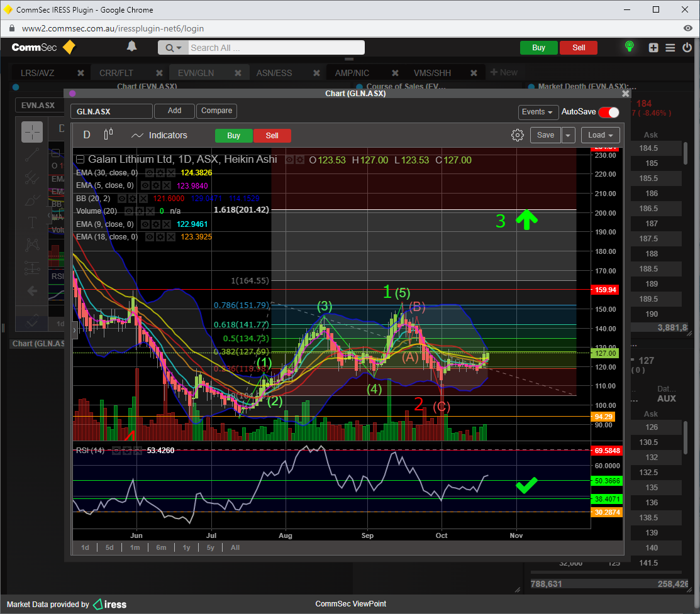Viewport: 700px width, 614px height.
Task: Set chart range to All
Action: [235, 547]
